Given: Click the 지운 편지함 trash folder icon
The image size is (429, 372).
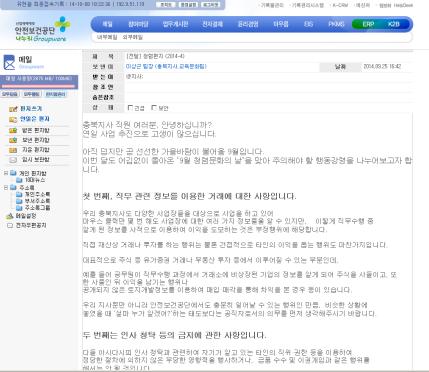Looking at the screenshot, I should [13, 150].
